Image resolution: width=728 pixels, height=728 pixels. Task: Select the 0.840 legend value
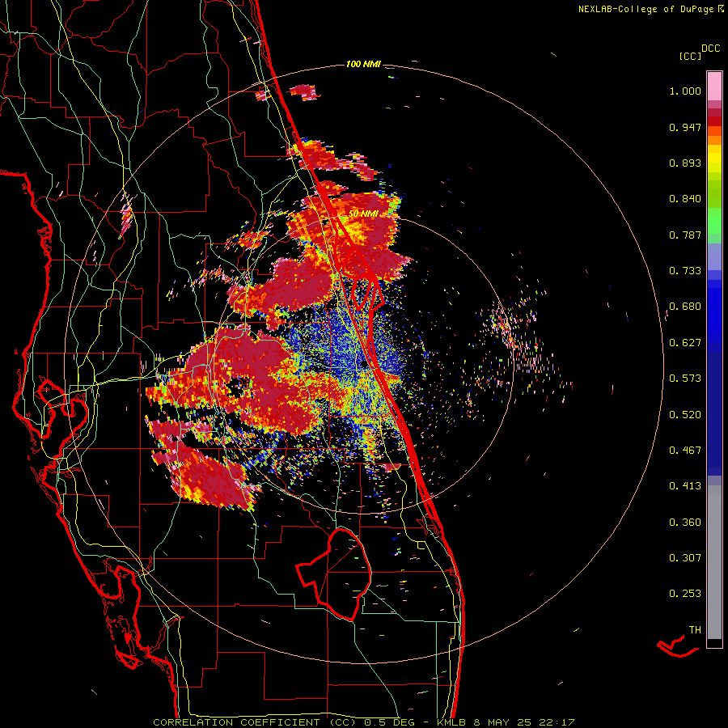click(685, 199)
